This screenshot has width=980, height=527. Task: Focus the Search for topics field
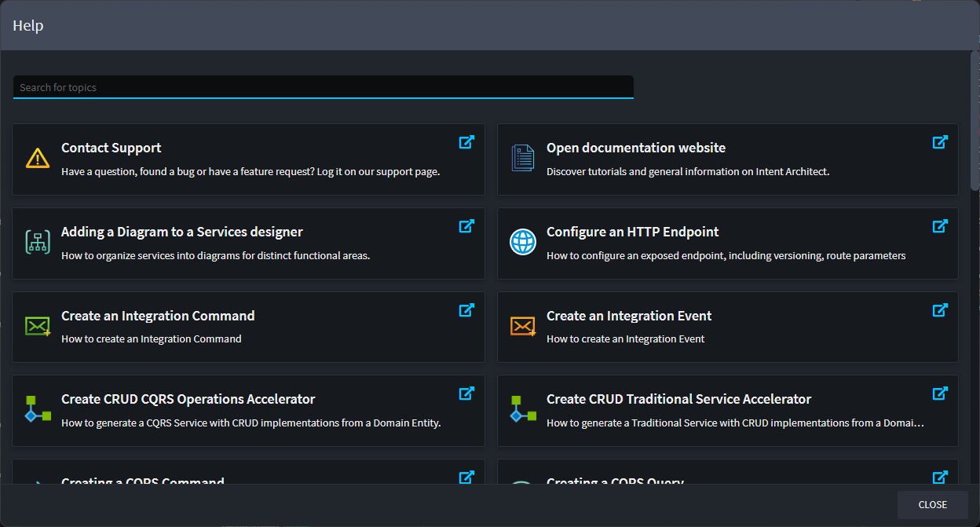click(323, 87)
